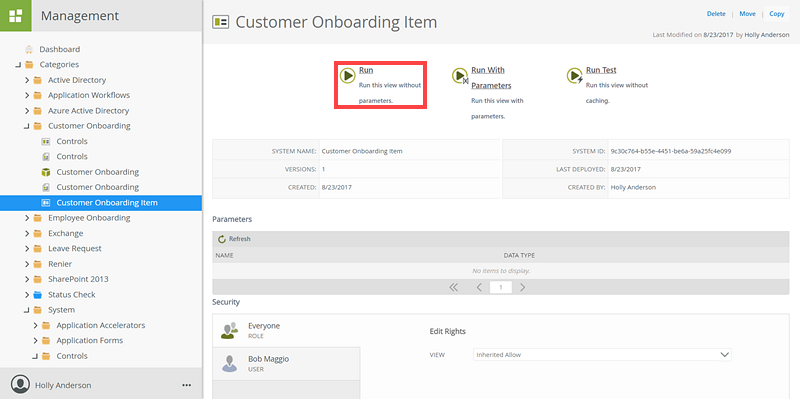Click the green Management grid logo icon

16,16
